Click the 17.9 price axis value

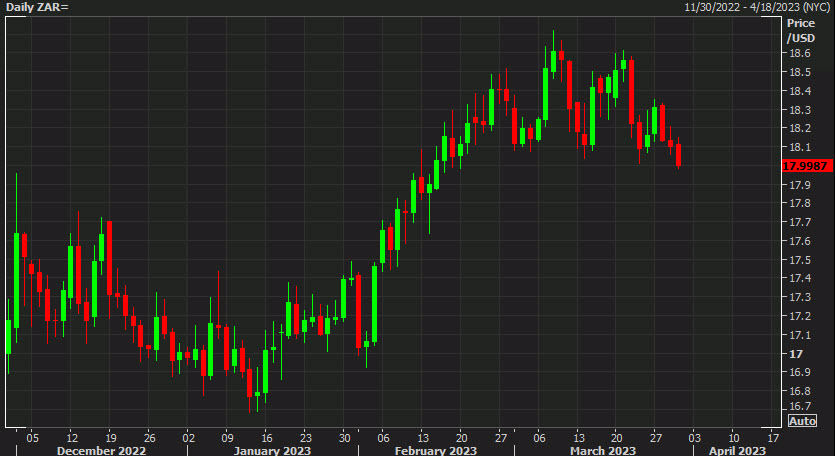(x=798, y=185)
